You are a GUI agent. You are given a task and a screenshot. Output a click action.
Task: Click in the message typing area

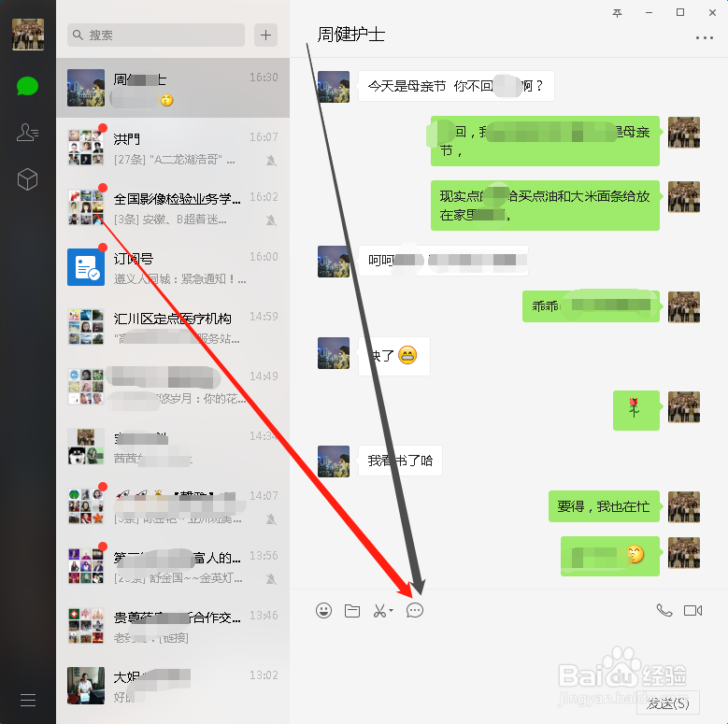(509, 657)
